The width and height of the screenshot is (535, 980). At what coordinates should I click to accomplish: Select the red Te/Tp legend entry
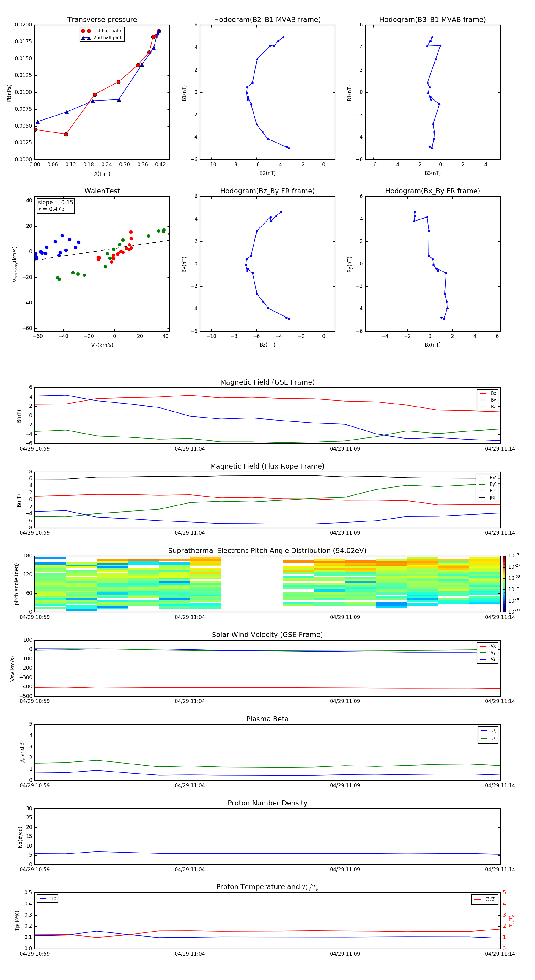point(485,899)
